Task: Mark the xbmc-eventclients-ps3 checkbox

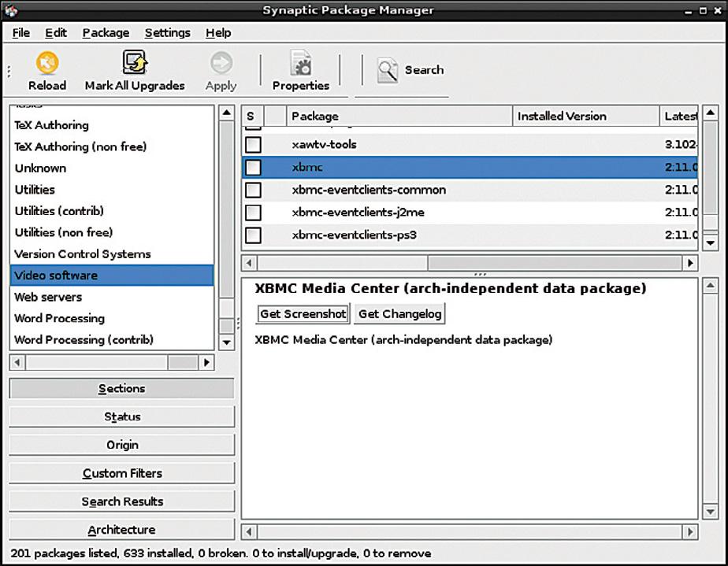Action: (253, 235)
